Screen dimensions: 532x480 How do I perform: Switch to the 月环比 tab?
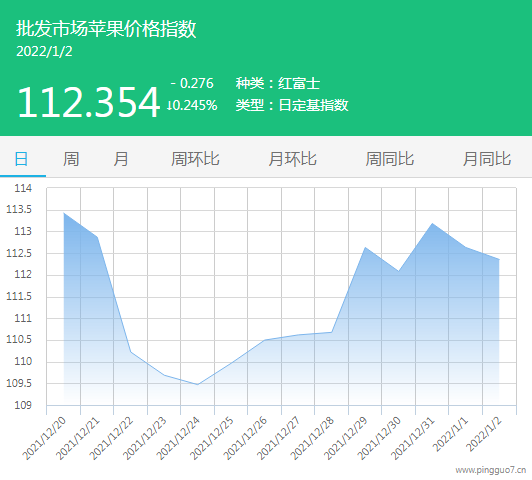292,159
